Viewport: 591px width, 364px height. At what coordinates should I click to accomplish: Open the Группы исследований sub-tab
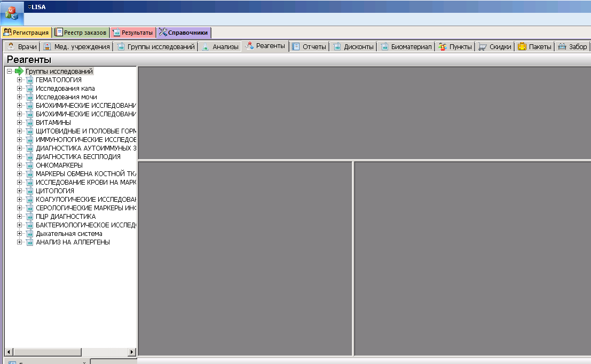[x=156, y=46]
